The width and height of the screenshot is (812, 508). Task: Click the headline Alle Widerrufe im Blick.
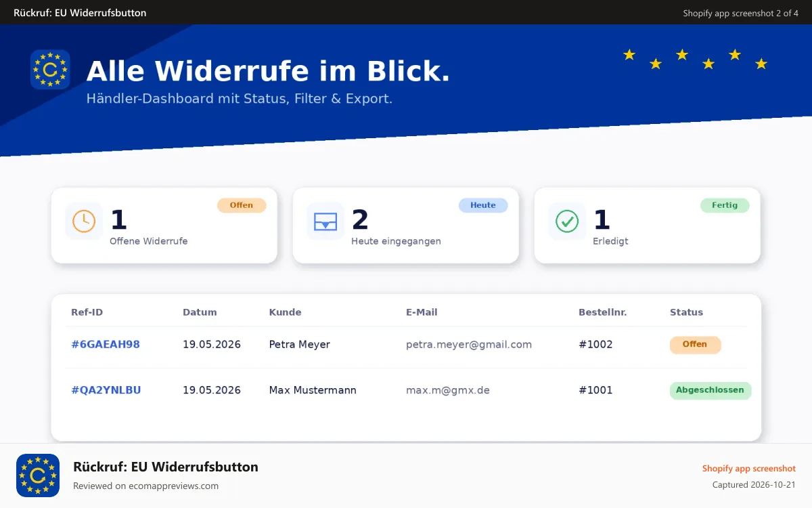(268, 71)
